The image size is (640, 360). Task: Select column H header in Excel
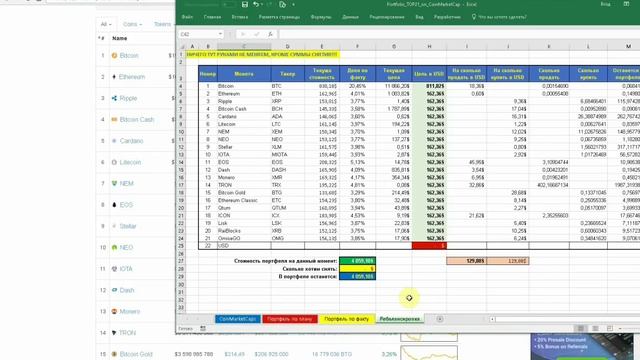click(x=429, y=47)
